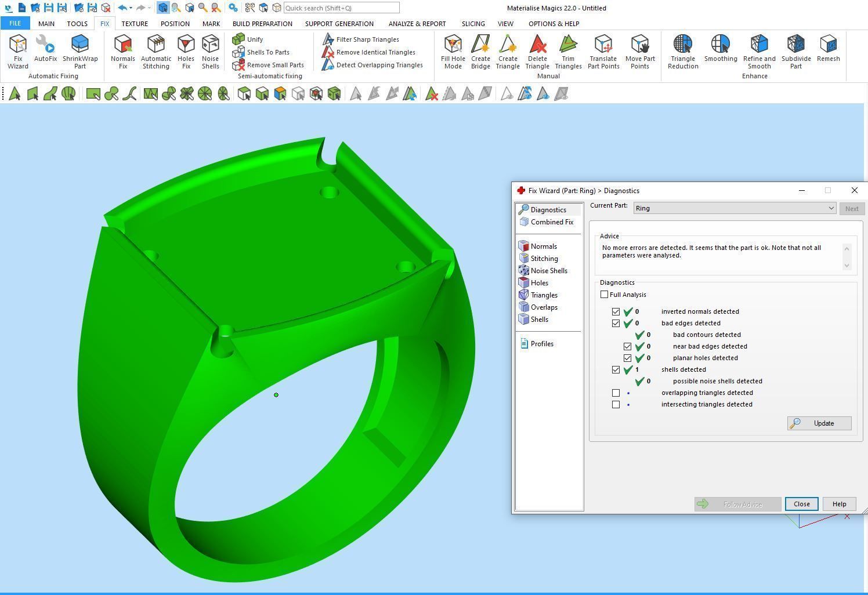Open Profiles in Fix Wizard sidebar
868x595 pixels.
tap(537, 344)
